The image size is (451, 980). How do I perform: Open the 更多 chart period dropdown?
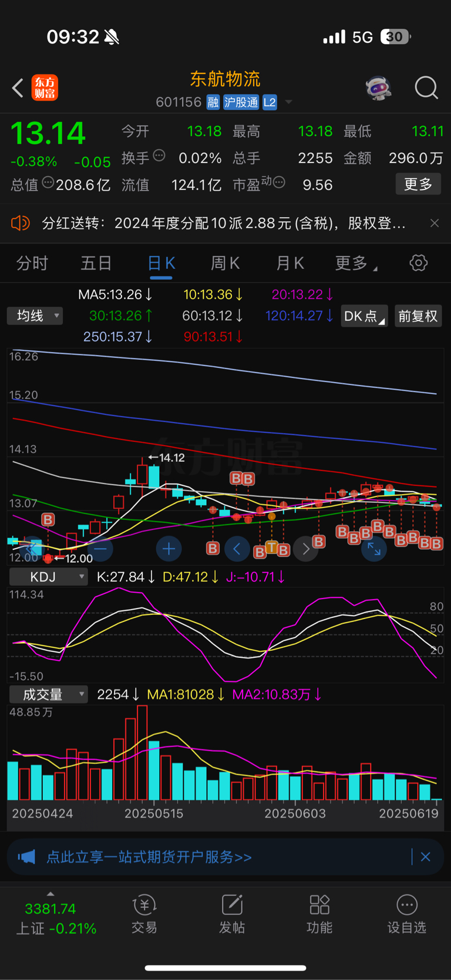356,263
